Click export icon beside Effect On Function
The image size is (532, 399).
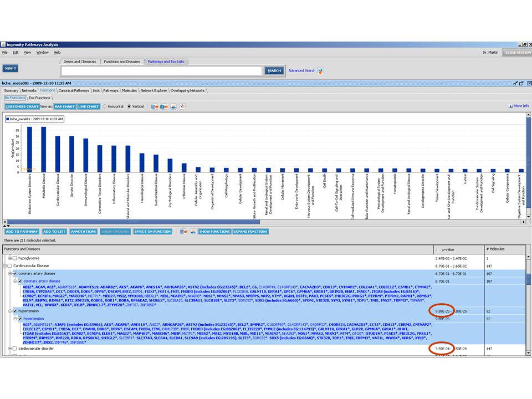click(183, 232)
